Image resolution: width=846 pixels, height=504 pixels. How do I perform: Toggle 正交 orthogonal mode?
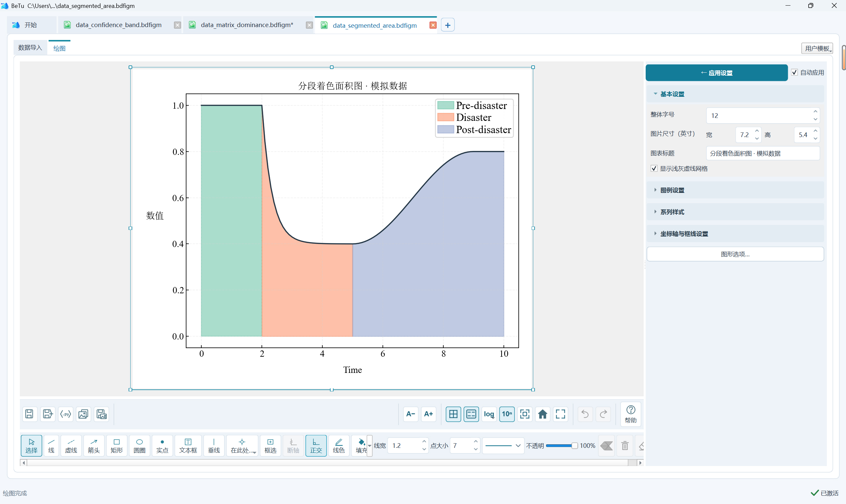tap(316, 446)
